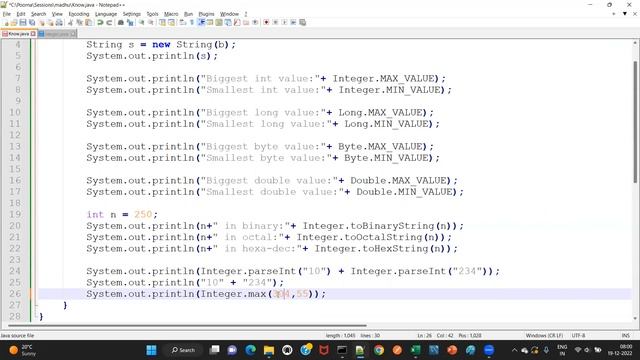The image size is (640, 360).
Task: Toggle the indent guide button
Action: [201, 22]
